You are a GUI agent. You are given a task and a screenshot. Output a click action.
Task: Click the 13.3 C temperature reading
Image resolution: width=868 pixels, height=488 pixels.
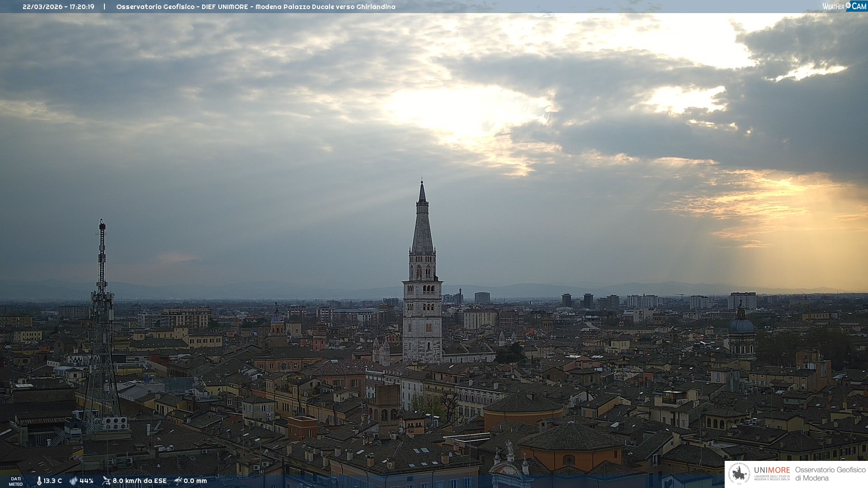[52, 481]
